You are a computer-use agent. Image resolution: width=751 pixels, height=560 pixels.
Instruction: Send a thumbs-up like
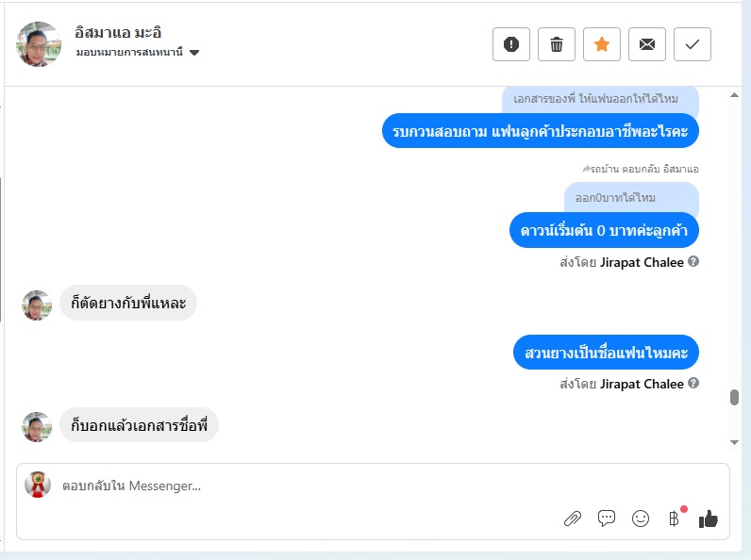tap(709, 519)
